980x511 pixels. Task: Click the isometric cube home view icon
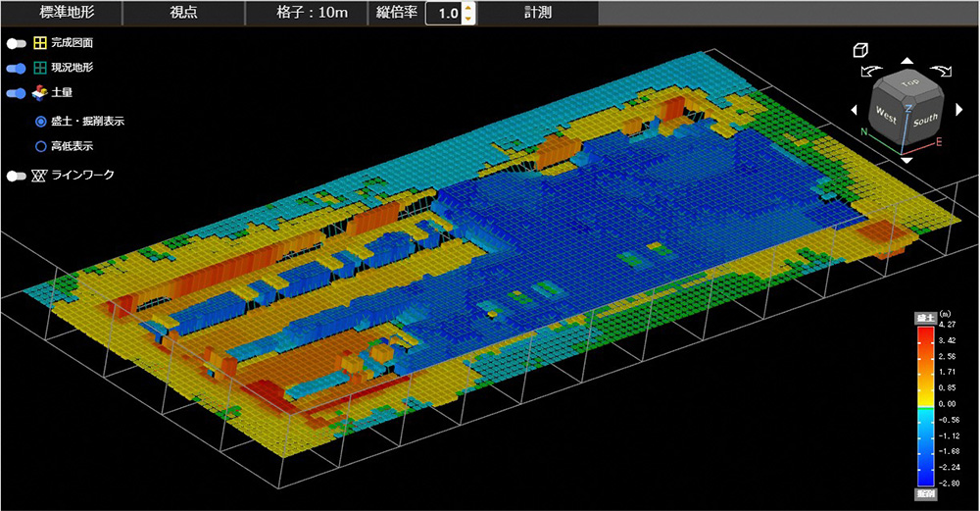[858, 50]
